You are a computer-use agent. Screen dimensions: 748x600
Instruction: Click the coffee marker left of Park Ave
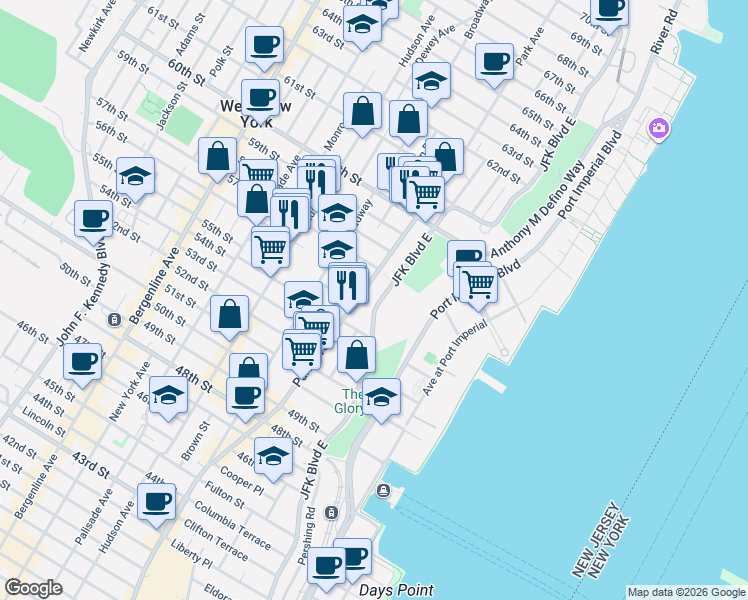[494, 64]
